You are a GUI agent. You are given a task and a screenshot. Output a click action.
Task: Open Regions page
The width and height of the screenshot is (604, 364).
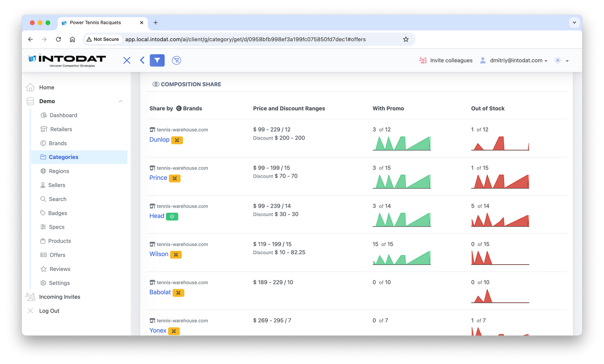click(x=59, y=171)
